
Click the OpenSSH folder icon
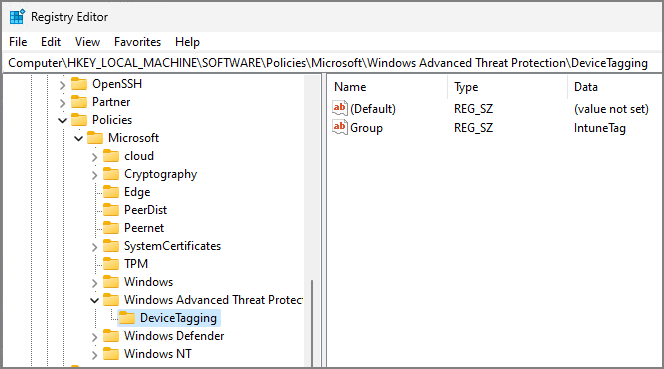79,84
